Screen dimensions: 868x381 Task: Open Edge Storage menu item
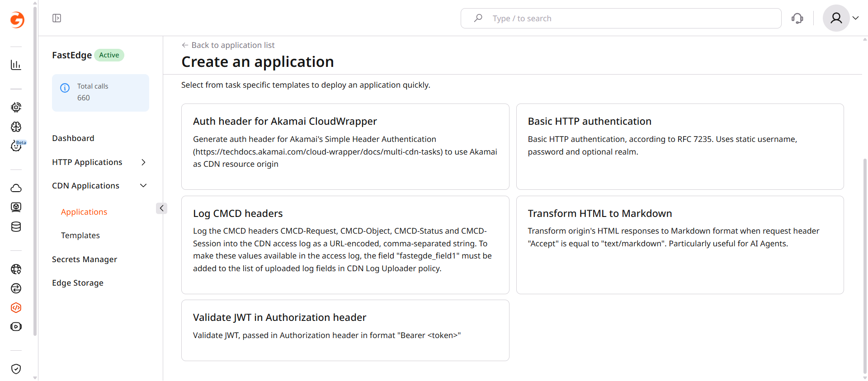pyautogui.click(x=78, y=283)
